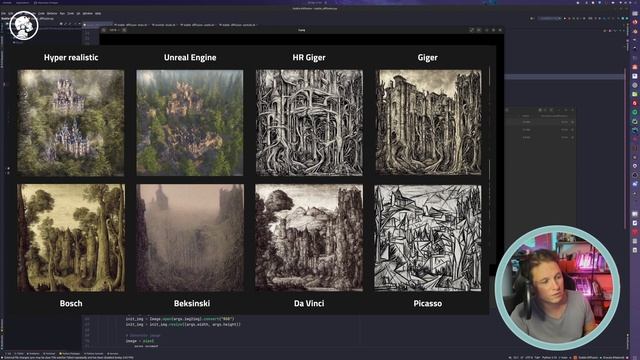Close the image viewer window

point(500,30)
